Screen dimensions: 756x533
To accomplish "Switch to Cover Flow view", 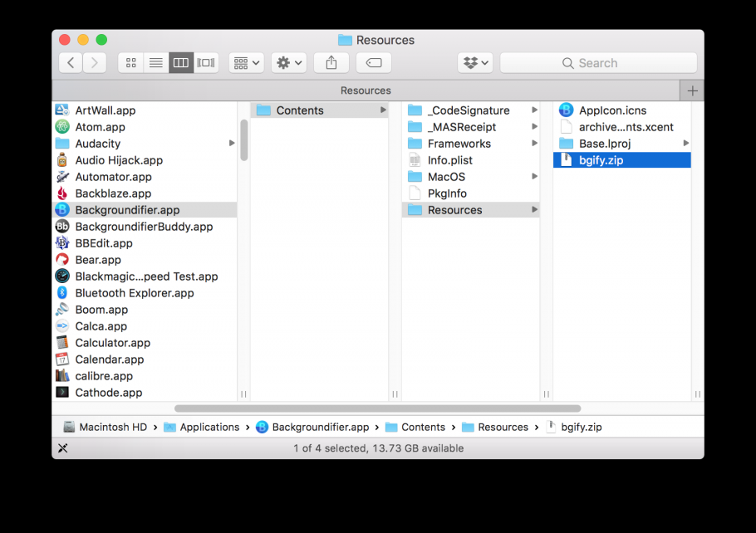I will click(206, 62).
